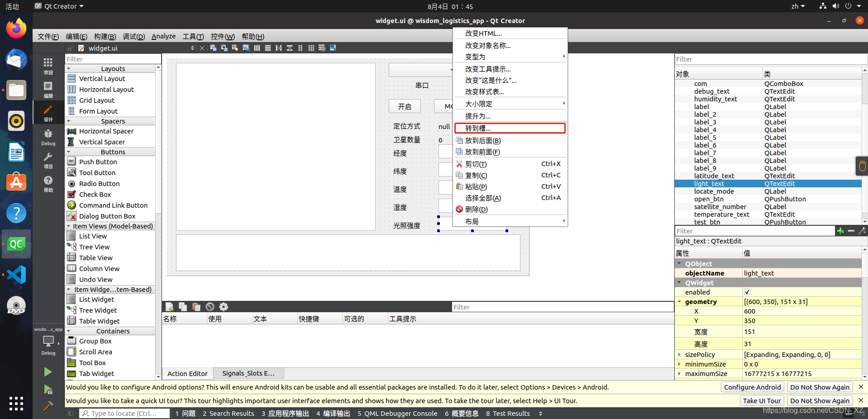The width and height of the screenshot is (868, 419).
Task: Open the Analyze menu
Action: coord(163,37)
